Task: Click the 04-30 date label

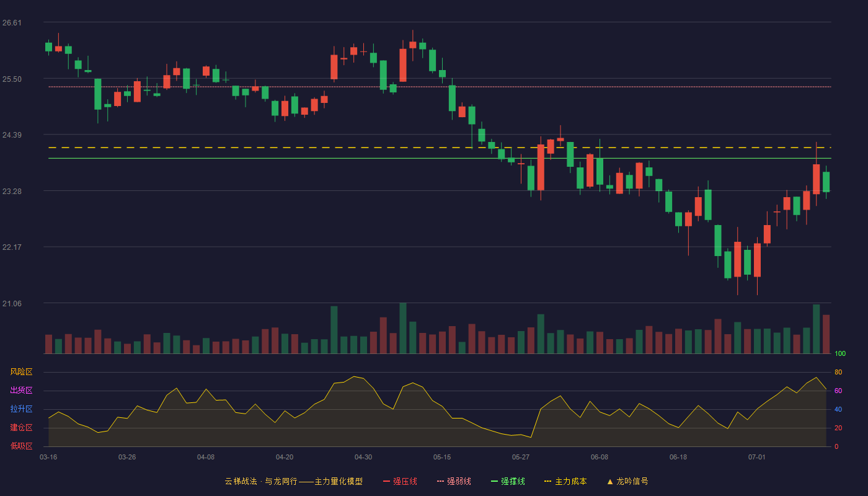Action: [363, 457]
